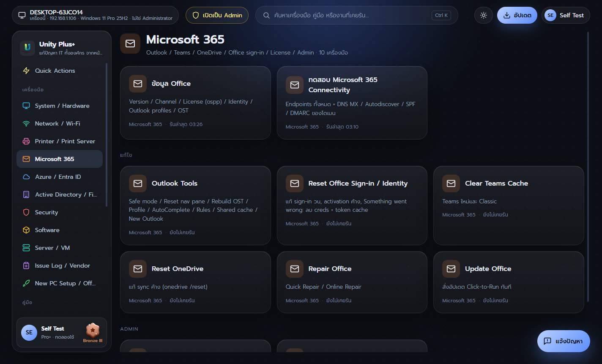
Task: Click 'Quick Repair / Online Repair' description text
Action: pos(323,287)
